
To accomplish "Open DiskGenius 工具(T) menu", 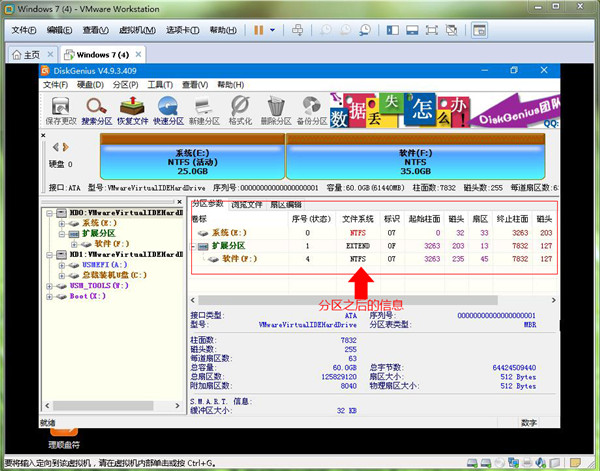I will [x=160, y=85].
